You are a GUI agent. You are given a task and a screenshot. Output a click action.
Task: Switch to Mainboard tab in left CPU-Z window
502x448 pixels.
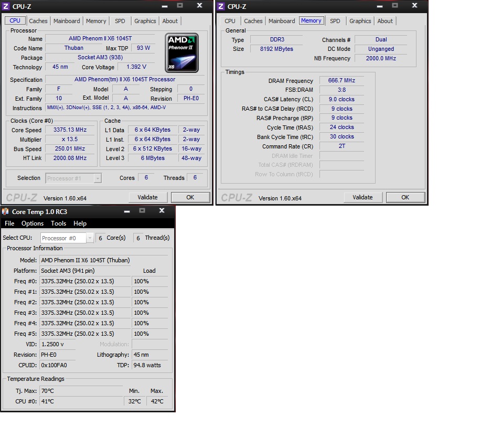[x=67, y=21]
